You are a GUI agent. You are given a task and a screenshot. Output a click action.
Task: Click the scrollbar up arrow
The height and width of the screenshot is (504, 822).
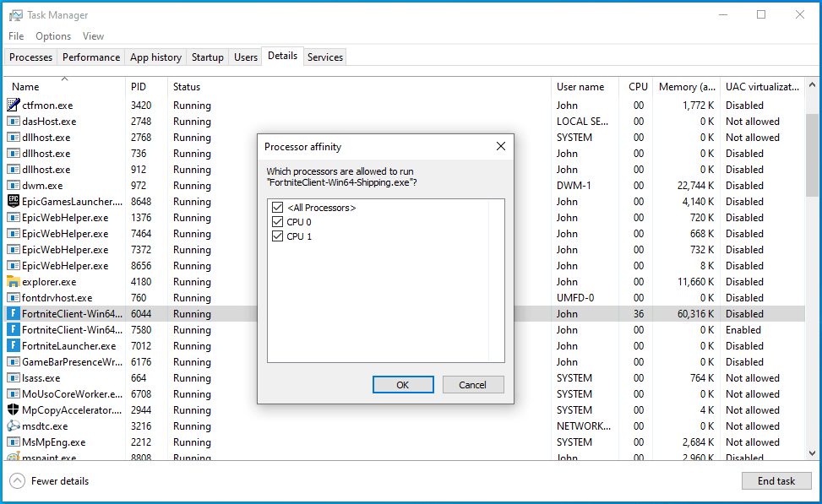pos(812,84)
